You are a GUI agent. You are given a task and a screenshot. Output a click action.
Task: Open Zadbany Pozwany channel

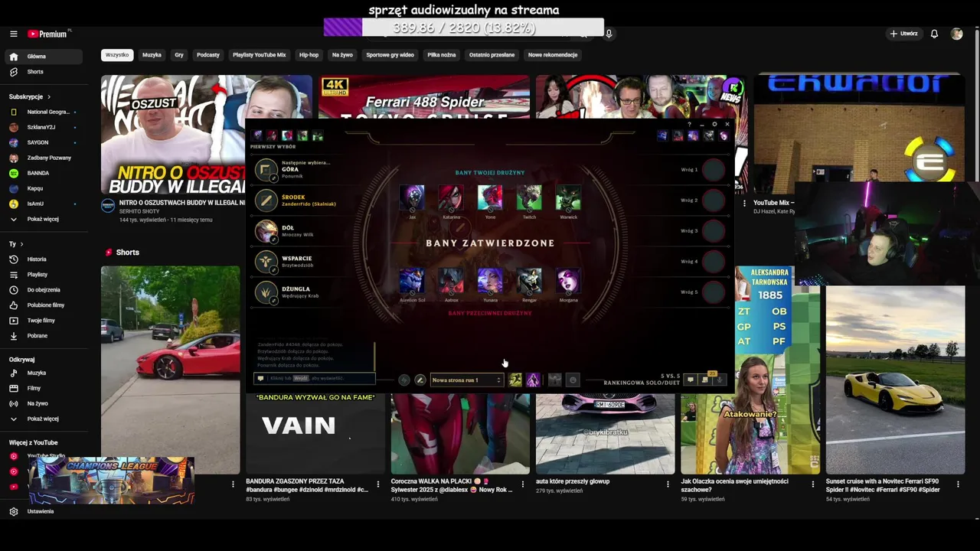(x=44, y=158)
